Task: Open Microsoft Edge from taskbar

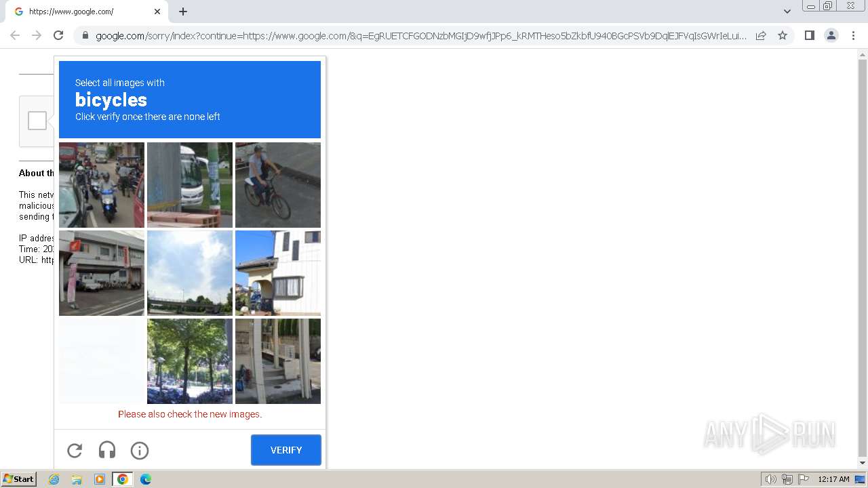Action: (x=145, y=479)
